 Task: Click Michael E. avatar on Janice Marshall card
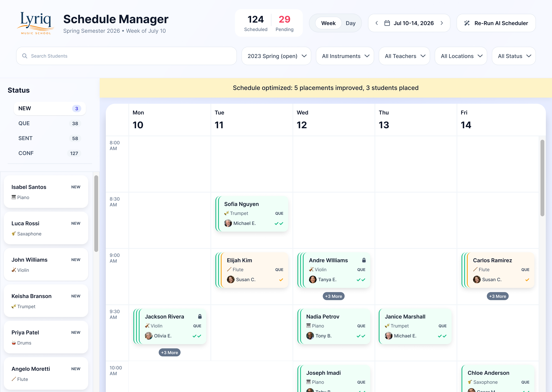click(x=388, y=336)
